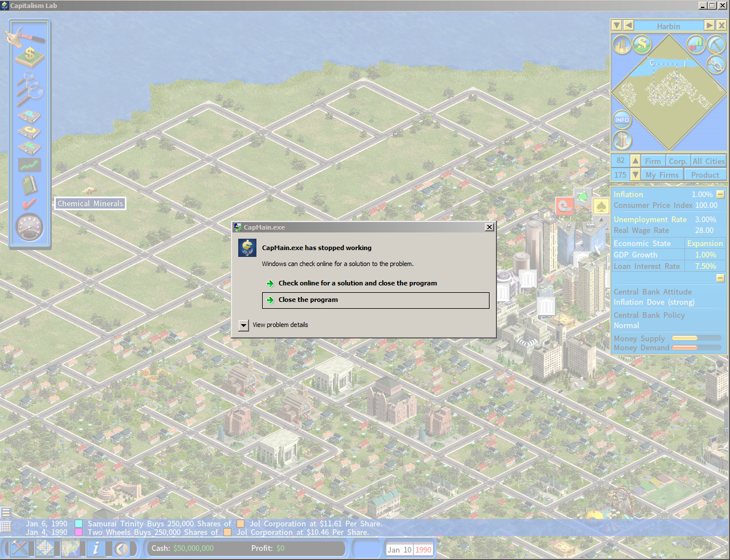Image resolution: width=730 pixels, height=560 pixels.
Task: Collapse the Central Bank section minus button
Action: coord(720,278)
